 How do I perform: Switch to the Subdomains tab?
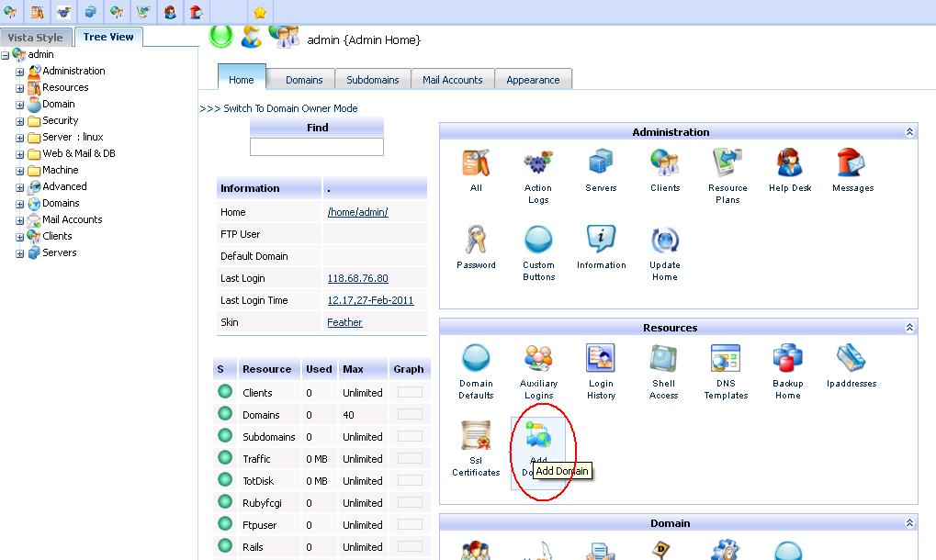373,79
